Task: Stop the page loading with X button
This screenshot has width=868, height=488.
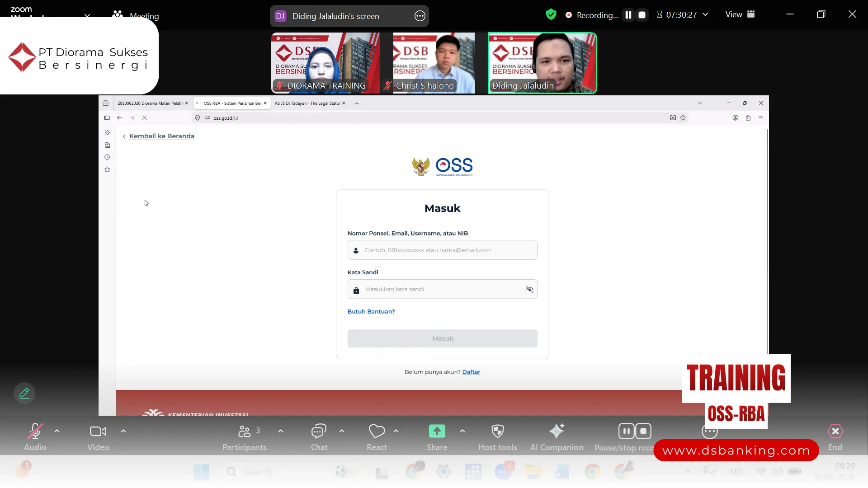Action: (145, 117)
